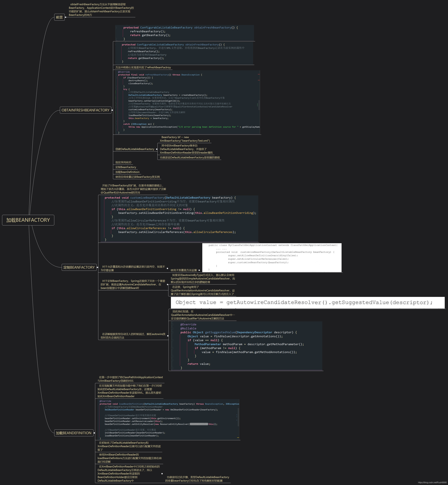
Task: Click the 使用子类覆盖方法设置 topic
Action: click(x=184, y=270)
